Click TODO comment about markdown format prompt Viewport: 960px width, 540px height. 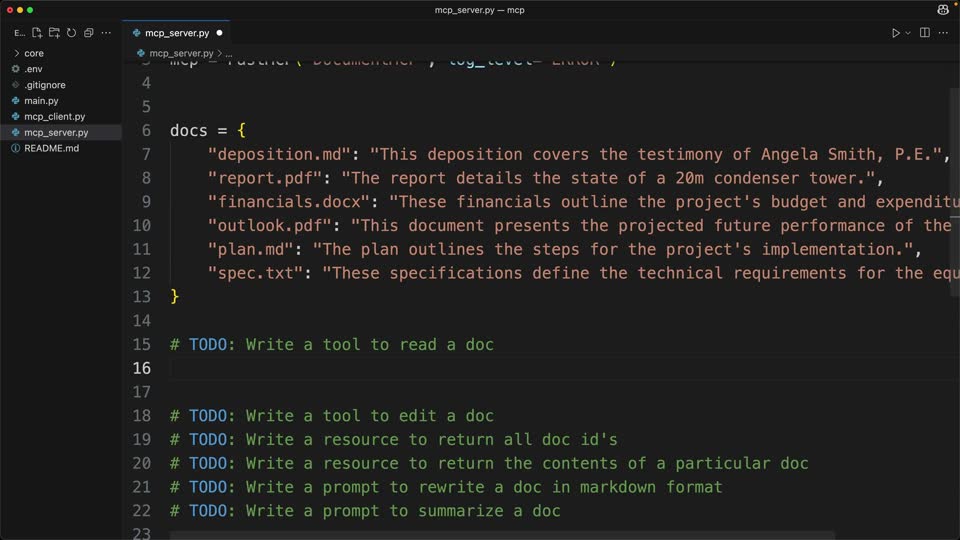click(446, 487)
